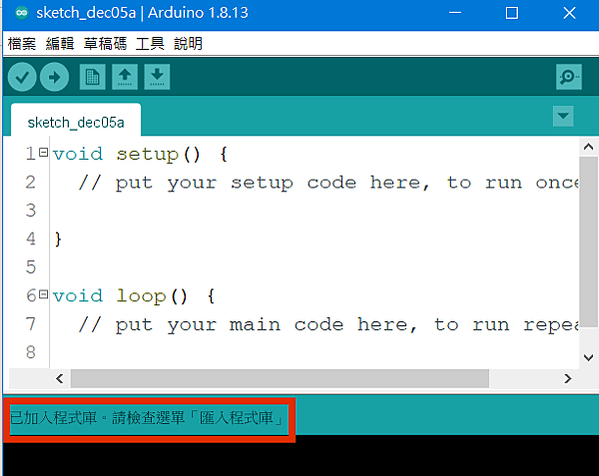The width and height of the screenshot is (599, 476).
Task: Open the 草稿碼 menu
Action: pyautogui.click(x=105, y=44)
